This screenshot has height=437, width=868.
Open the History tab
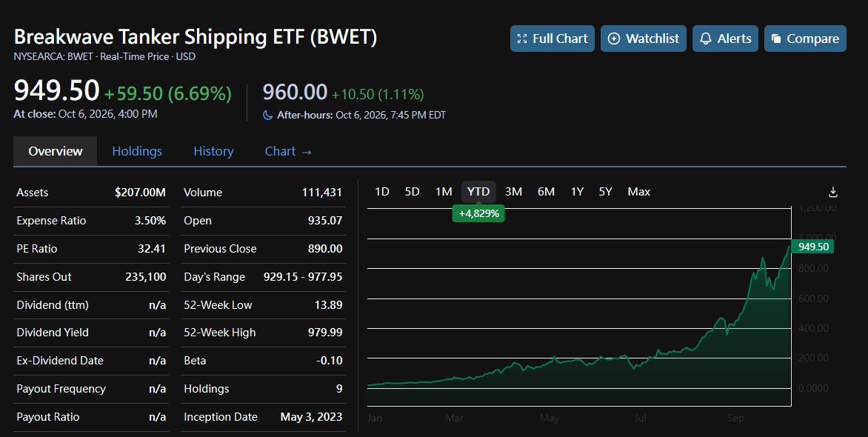(x=213, y=151)
